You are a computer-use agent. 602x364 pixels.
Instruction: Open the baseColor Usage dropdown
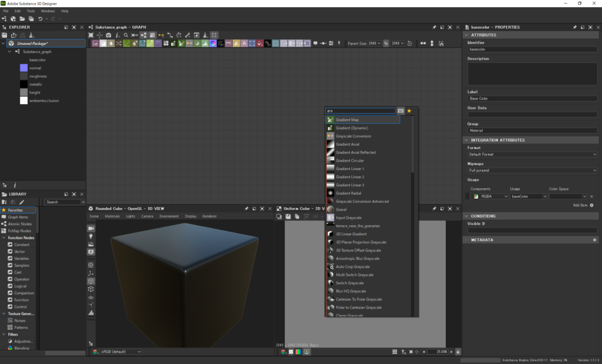pos(529,196)
